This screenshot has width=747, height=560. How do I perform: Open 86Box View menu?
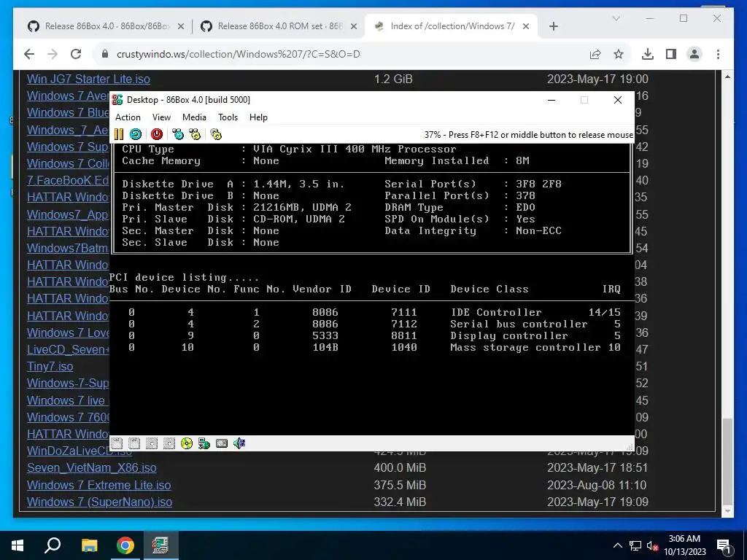pos(161,117)
